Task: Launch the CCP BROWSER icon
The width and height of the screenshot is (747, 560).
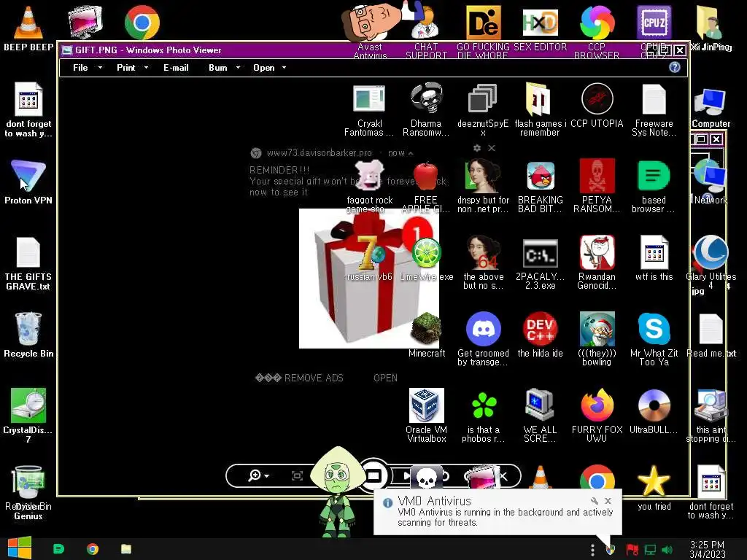Action: pyautogui.click(x=597, y=23)
